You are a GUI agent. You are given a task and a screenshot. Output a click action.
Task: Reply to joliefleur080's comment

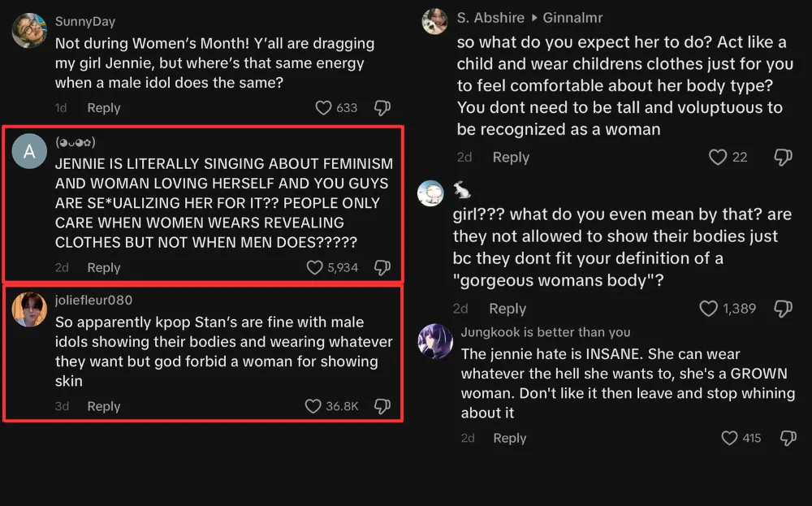click(x=104, y=406)
